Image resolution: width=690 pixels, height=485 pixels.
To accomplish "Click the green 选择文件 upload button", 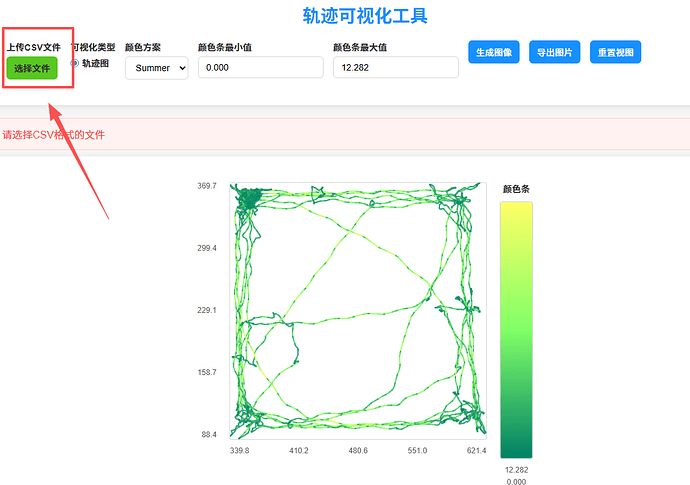I will click(x=32, y=68).
